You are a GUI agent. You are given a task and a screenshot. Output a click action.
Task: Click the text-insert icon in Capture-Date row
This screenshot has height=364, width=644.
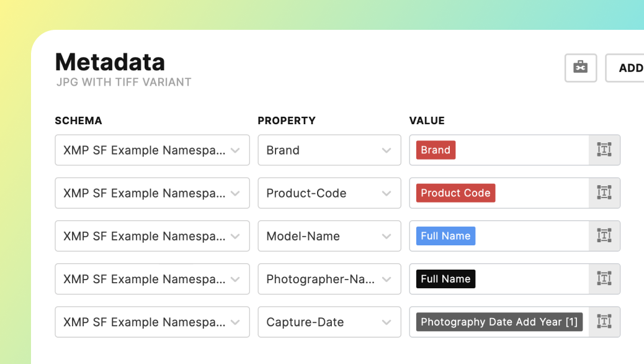point(604,321)
